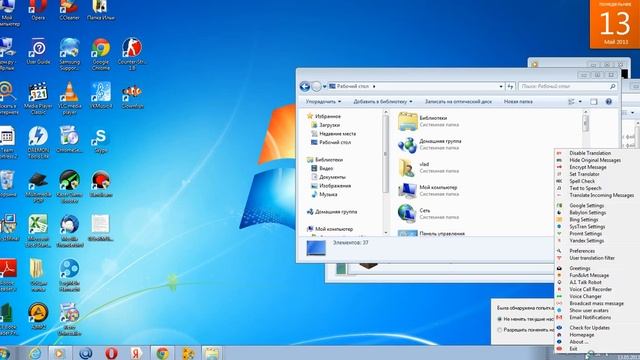Open the VKMusic desktop shortcut

point(101,95)
